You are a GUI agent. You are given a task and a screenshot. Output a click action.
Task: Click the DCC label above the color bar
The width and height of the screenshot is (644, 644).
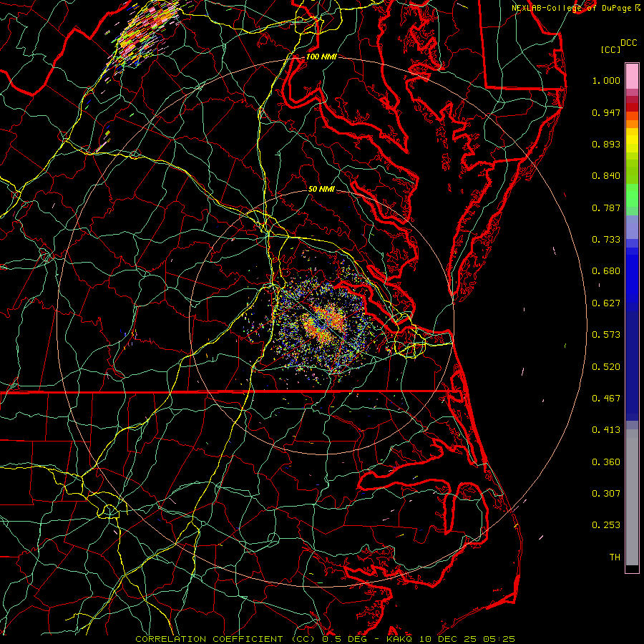(628, 42)
